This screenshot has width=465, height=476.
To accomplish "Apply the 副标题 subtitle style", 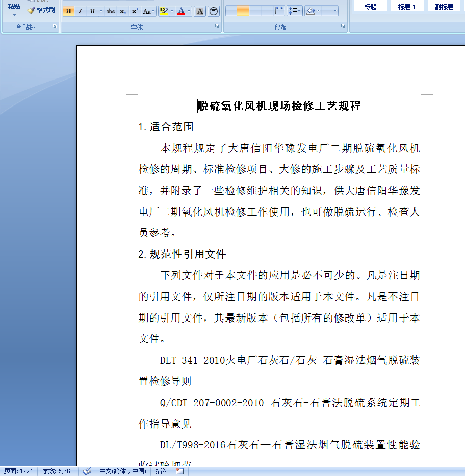I will [x=444, y=6].
